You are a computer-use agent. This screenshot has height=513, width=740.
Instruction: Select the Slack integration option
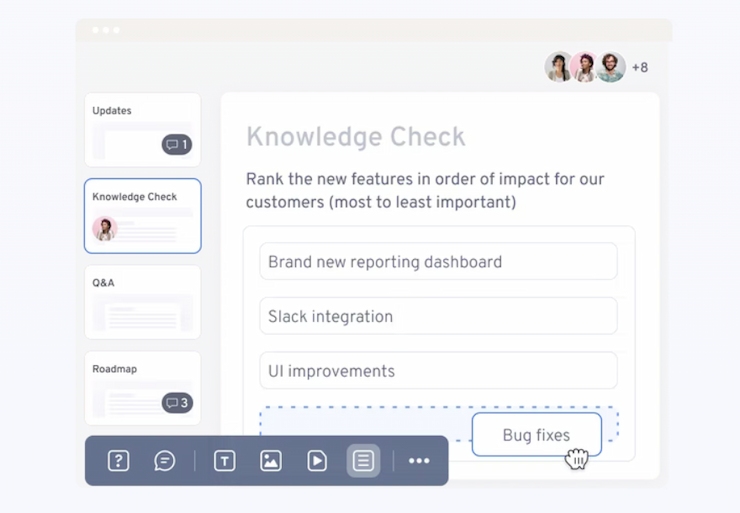coord(438,316)
